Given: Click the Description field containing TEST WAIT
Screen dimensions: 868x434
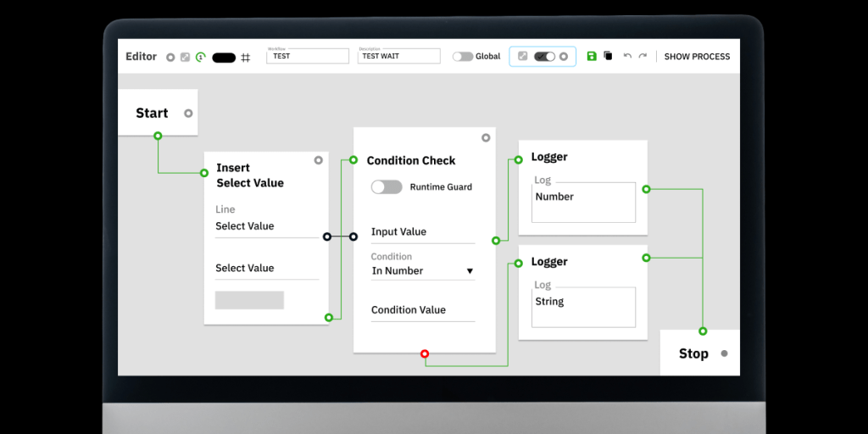Looking at the screenshot, I should coord(399,56).
